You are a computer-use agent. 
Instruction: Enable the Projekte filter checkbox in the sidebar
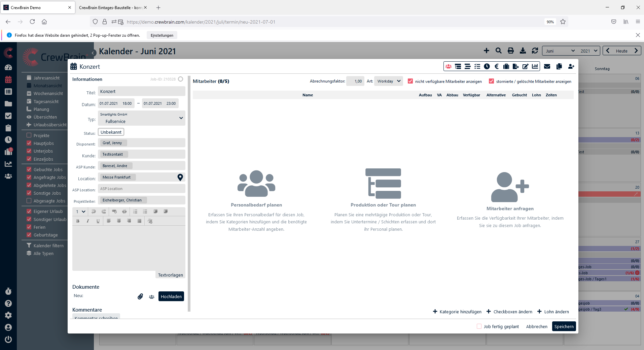click(29, 135)
